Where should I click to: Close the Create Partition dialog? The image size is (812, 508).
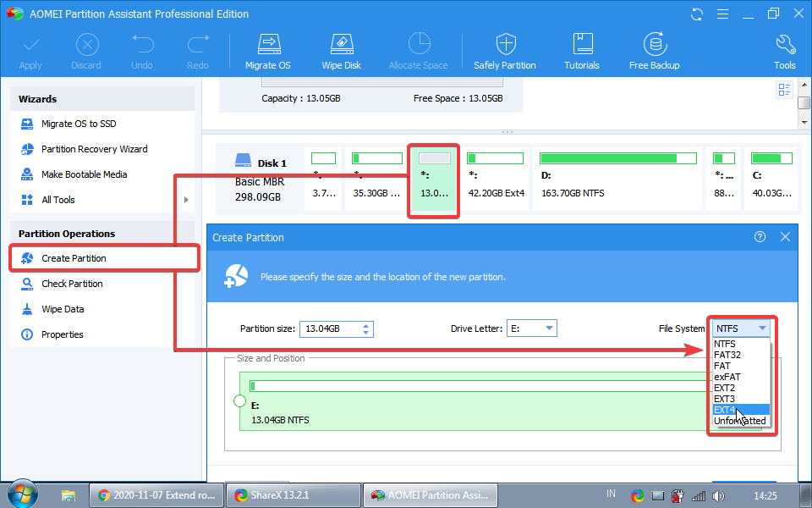785,237
